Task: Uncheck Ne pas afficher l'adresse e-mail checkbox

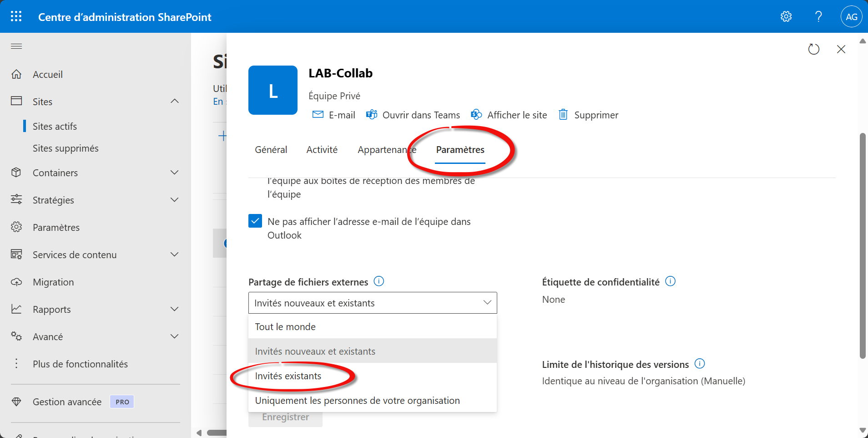Action: pyautogui.click(x=255, y=221)
